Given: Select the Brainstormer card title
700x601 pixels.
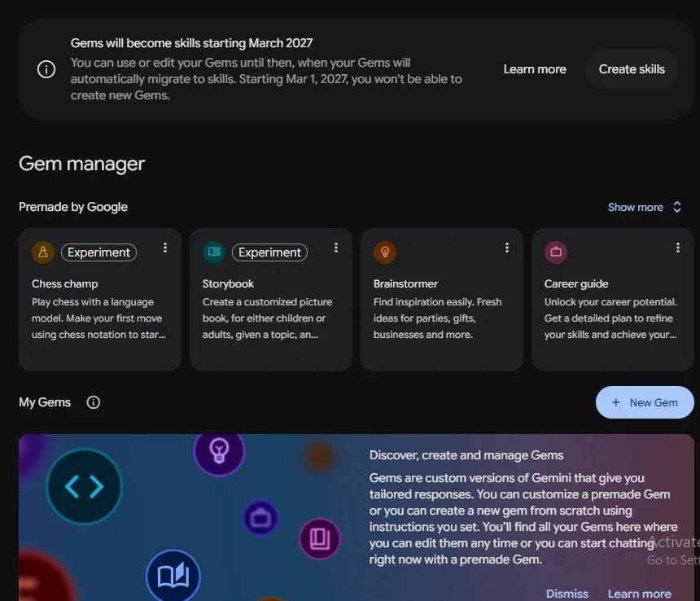Looking at the screenshot, I should tap(405, 284).
